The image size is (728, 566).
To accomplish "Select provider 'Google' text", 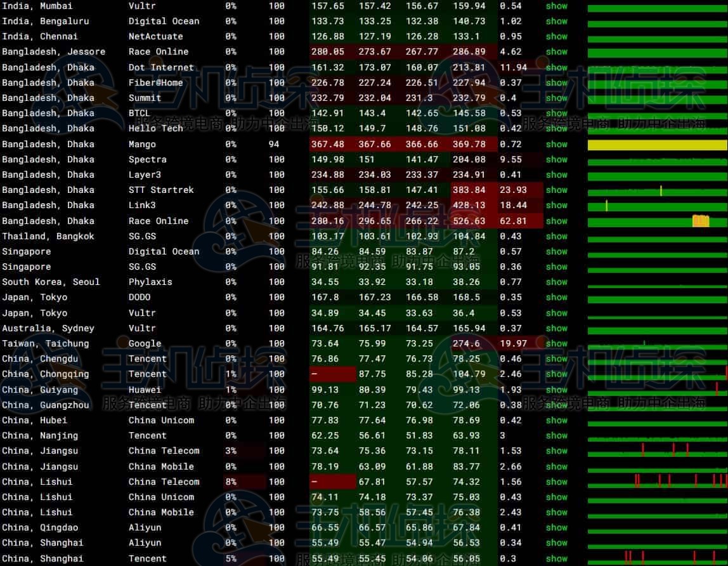I will (x=145, y=344).
